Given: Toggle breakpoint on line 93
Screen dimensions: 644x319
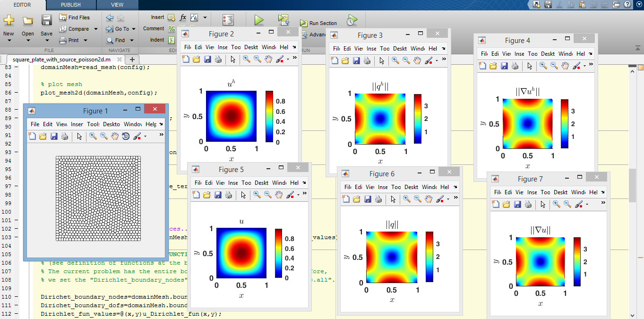Looking at the screenshot, I should [x=16, y=152].
